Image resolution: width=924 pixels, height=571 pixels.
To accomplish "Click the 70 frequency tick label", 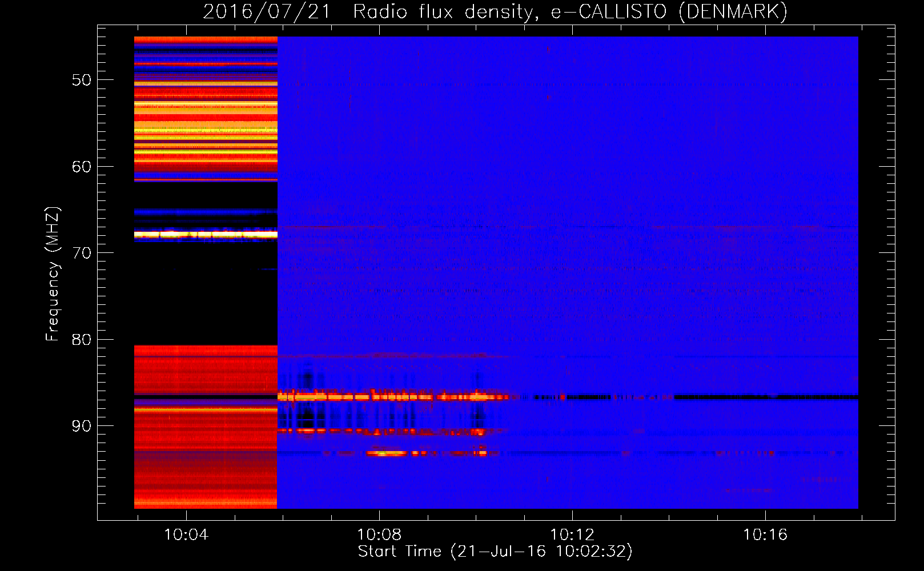I will [82, 253].
